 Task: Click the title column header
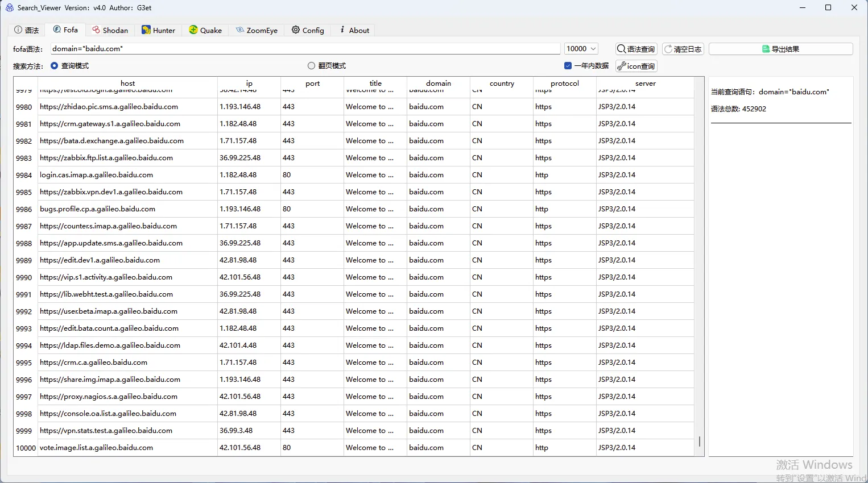pyautogui.click(x=375, y=83)
